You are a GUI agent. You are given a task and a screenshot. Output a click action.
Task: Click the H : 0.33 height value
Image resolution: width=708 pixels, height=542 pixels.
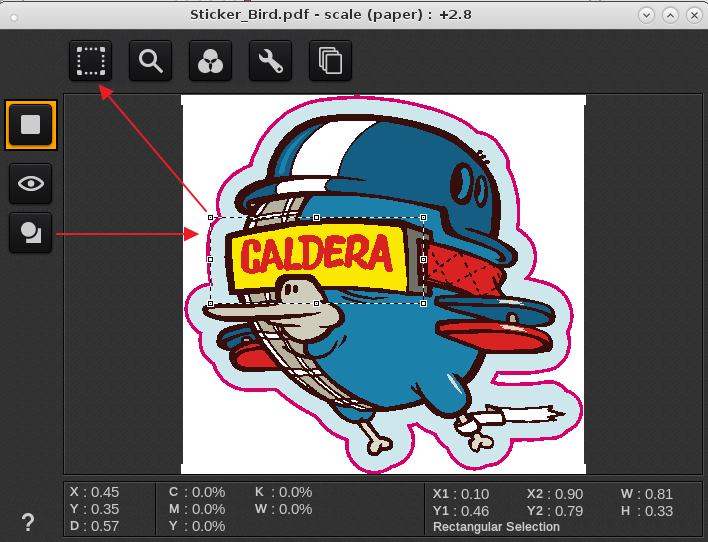pyautogui.click(x=647, y=511)
